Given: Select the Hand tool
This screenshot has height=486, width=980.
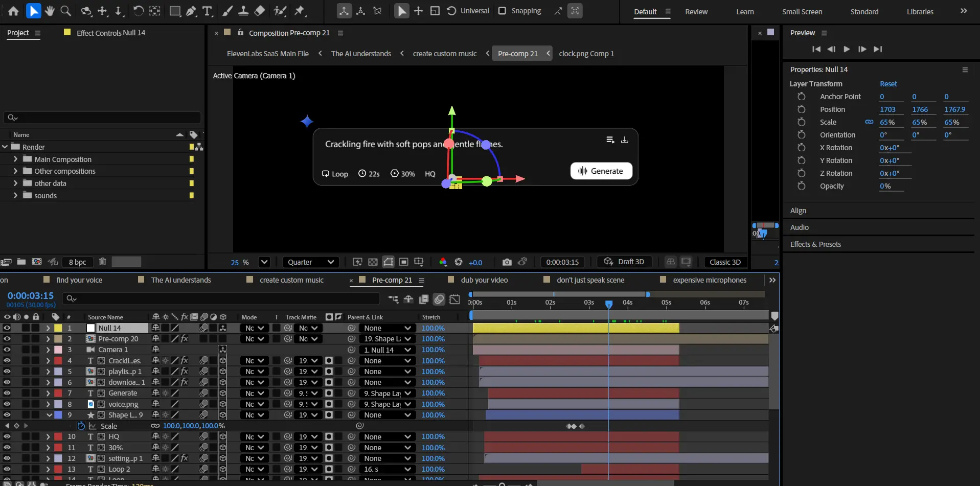Looking at the screenshot, I should 50,11.
